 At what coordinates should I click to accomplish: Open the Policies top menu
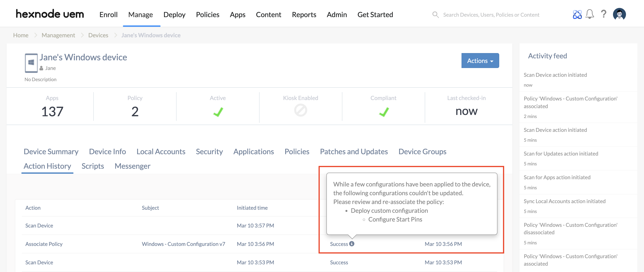[207, 14]
